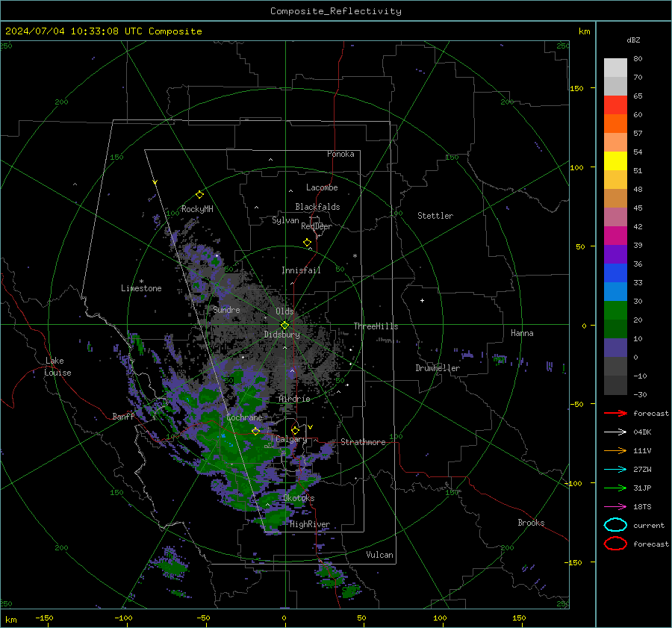672x628 pixels.
Task: Click the red forecast ellipse icon
Action: (615, 544)
